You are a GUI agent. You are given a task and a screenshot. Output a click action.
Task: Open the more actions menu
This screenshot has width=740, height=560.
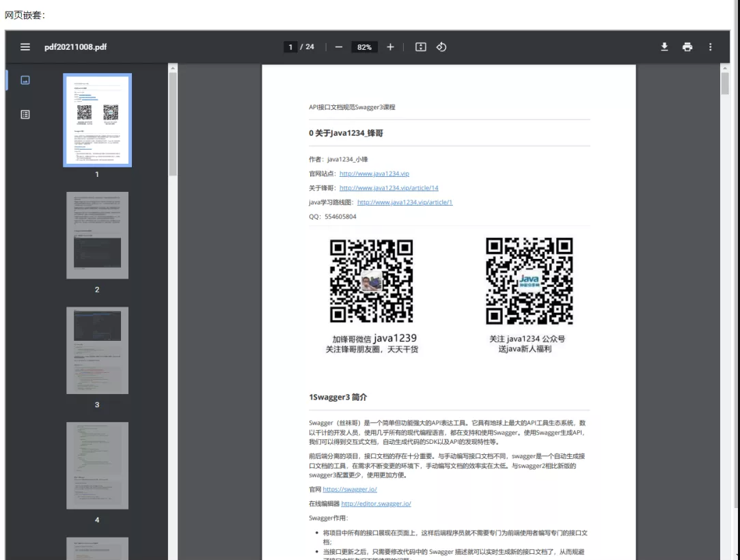coord(710,46)
